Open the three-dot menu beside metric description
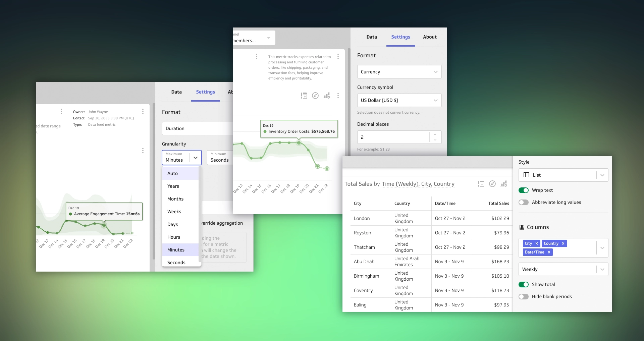Image resolution: width=644 pixels, height=341 pixels. click(338, 56)
